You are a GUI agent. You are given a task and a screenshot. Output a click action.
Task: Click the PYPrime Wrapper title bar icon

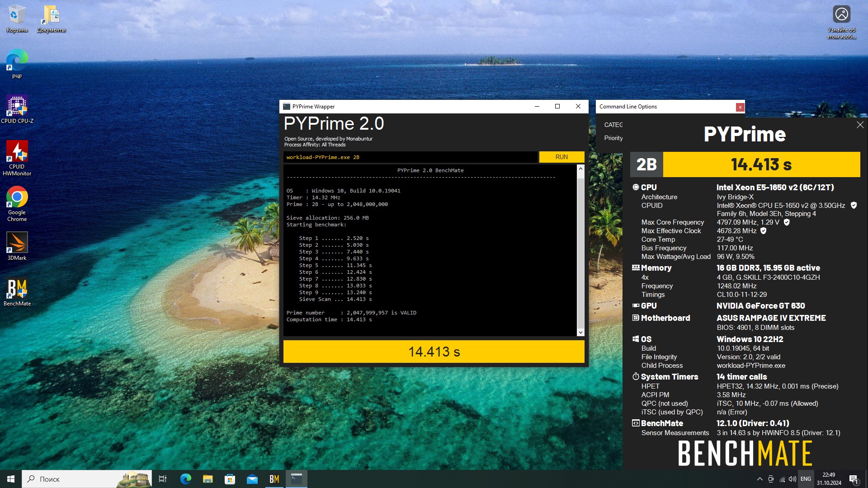[286, 107]
